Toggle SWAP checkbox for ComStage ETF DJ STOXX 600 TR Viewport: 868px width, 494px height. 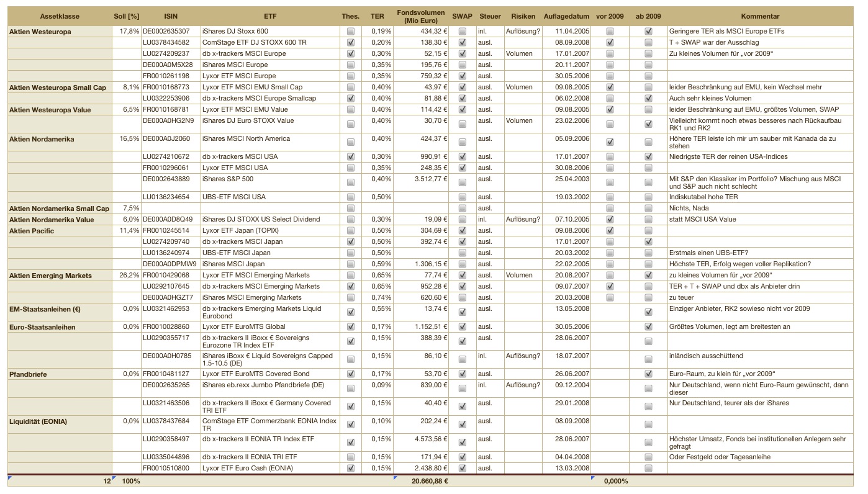462,42
